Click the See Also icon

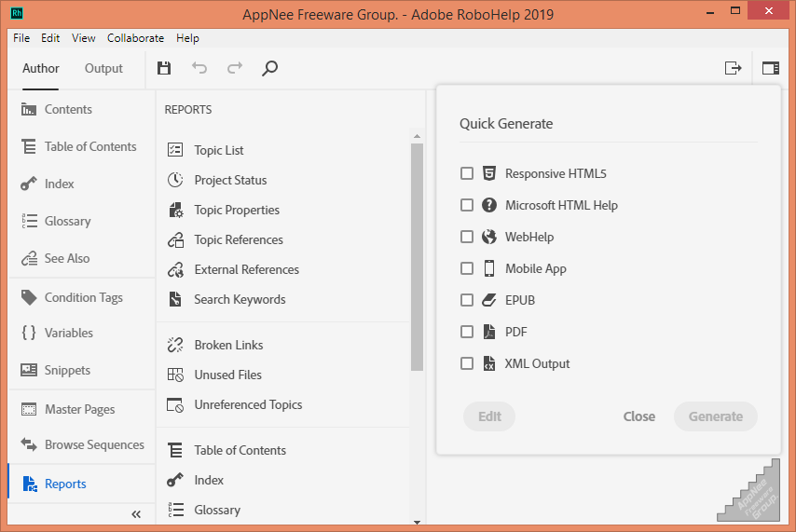pyautogui.click(x=29, y=258)
